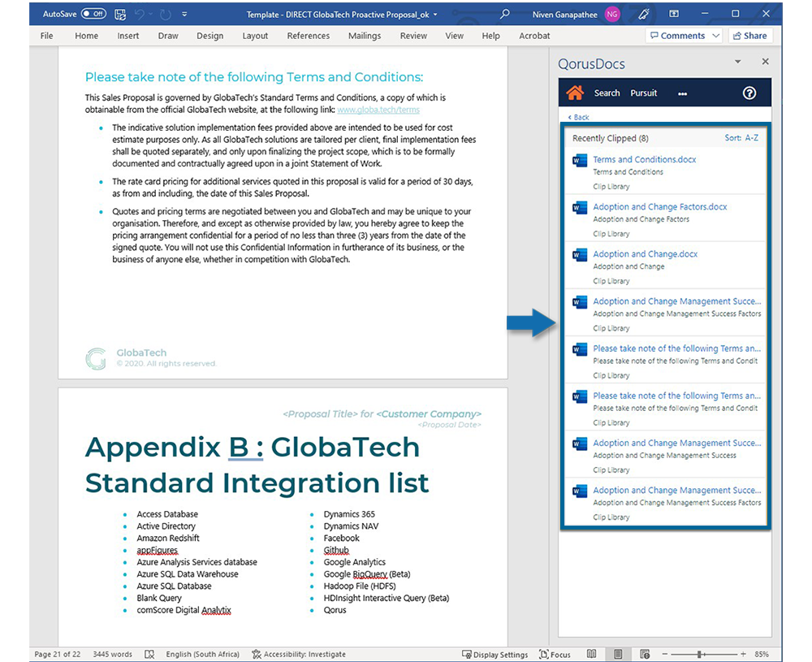Switch to Read Mode view icon
The height and width of the screenshot is (662, 812).
click(592, 654)
